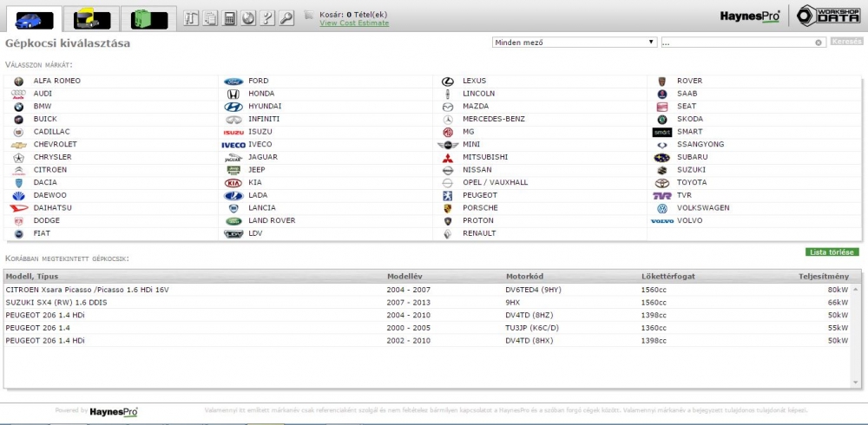The width and height of the screenshot is (868, 425).
Task: Click the DAIHATSU logo icon
Action: [19, 209]
